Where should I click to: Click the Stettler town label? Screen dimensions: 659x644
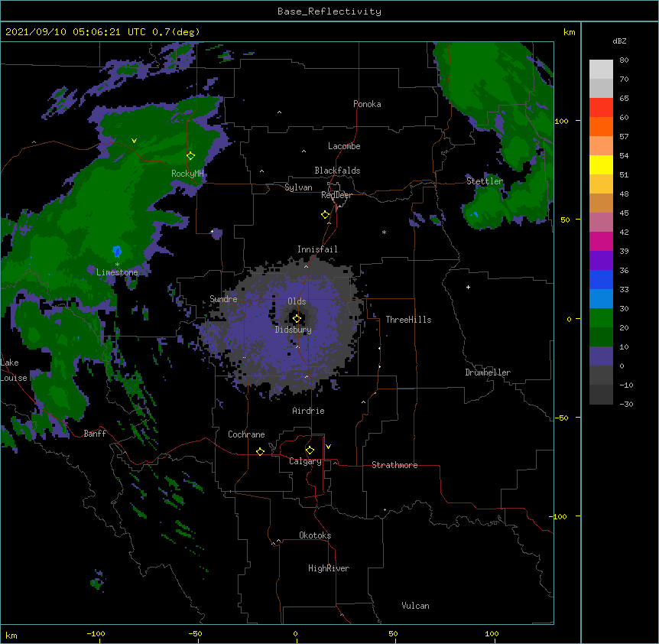(x=485, y=181)
